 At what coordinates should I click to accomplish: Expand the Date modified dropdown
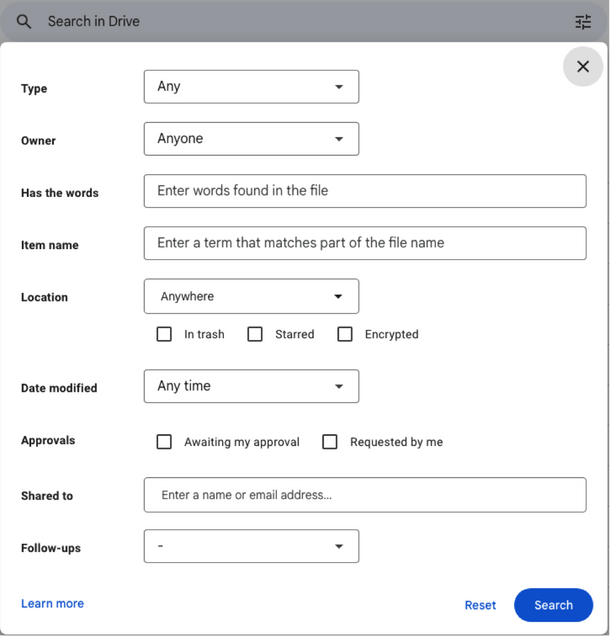coord(251,386)
